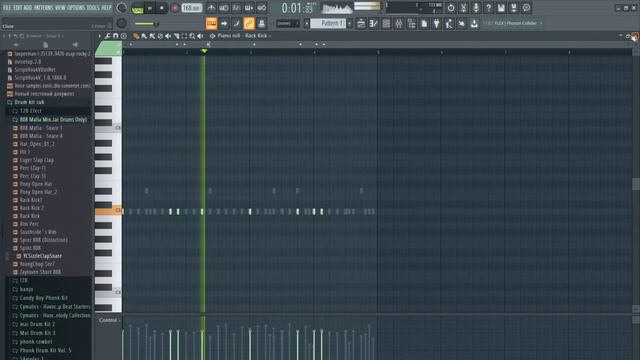Open the Mixer
640x360 pixels.
[399, 24]
